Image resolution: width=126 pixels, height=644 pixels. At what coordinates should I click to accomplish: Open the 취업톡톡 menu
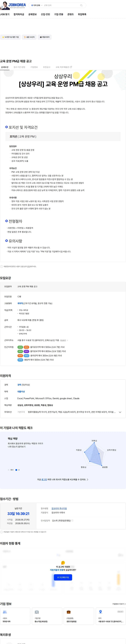click(x=82, y=15)
